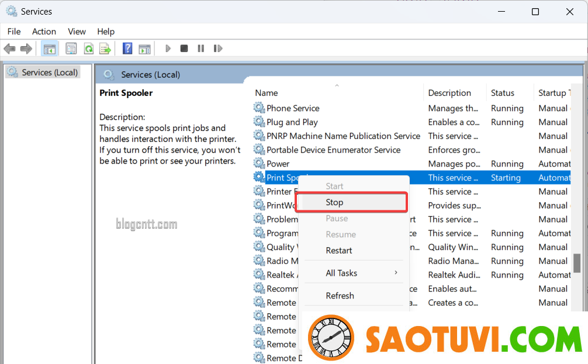Viewport: 588px width, 364px height.
Task: Click the Print Spooler heading in details pane
Action: pyautogui.click(x=126, y=93)
